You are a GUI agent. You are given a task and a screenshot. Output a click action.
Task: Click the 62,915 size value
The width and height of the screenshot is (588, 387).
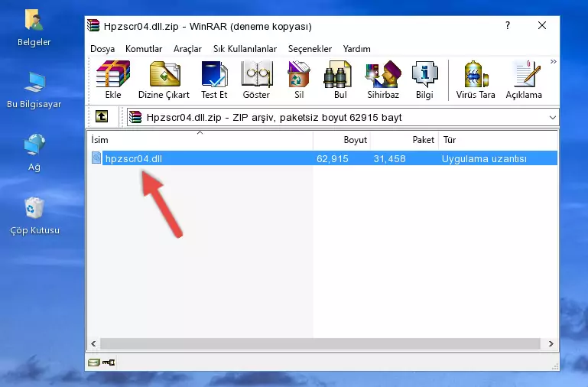[x=333, y=158]
